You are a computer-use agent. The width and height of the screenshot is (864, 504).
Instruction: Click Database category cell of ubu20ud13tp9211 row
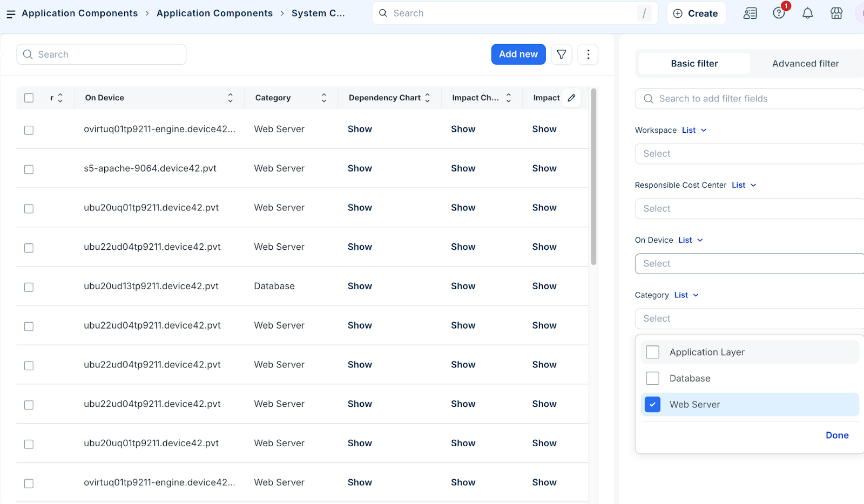point(274,286)
